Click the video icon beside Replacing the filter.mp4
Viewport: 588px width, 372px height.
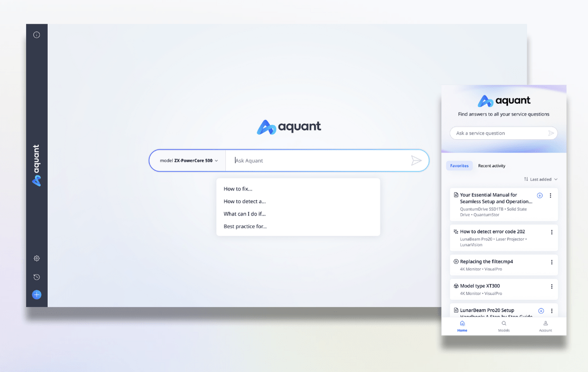(x=456, y=262)
